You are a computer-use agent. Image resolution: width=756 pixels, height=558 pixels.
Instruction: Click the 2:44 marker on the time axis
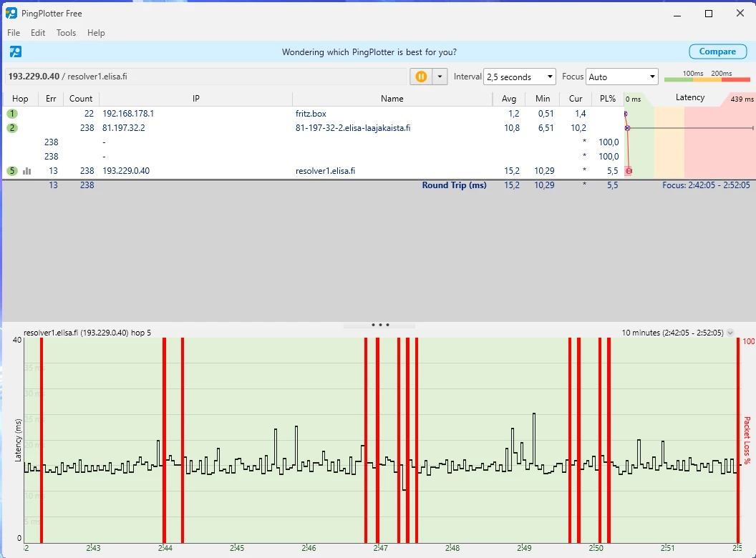[165, 548]
